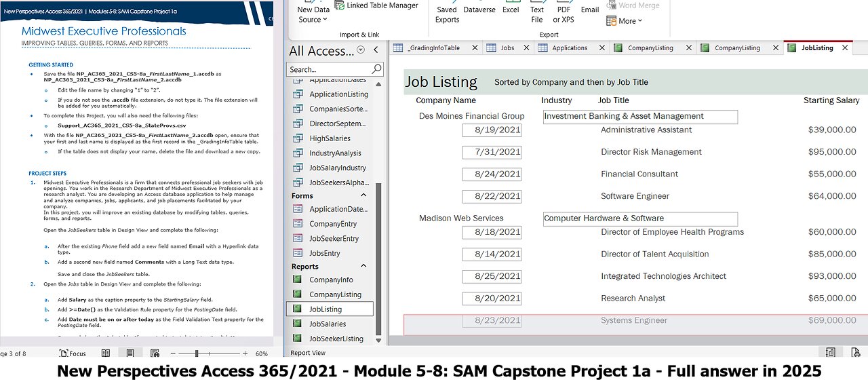868x384 pixels.
Task: Select the 7/31/2021 posting date field
Action: pyautogui.click(x=492, y=153)
